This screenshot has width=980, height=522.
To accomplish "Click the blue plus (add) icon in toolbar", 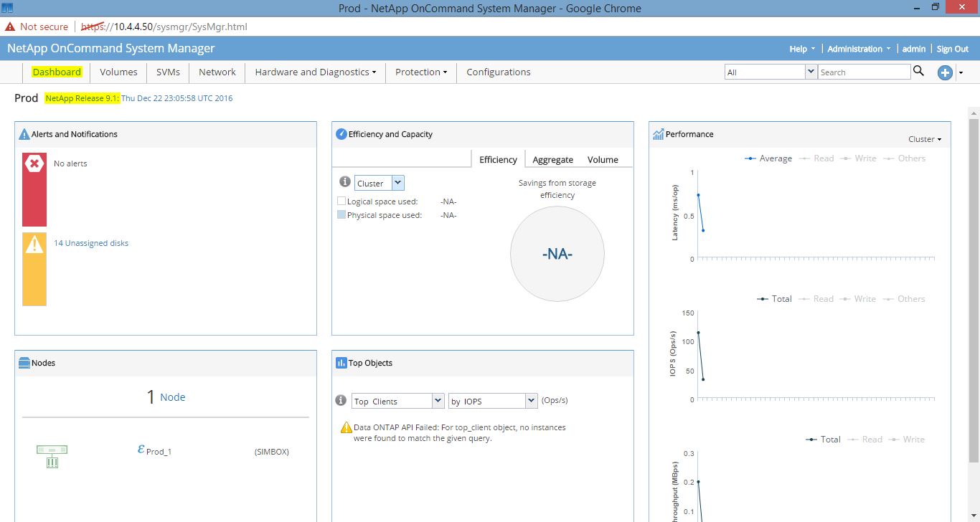I will (945, 72).
